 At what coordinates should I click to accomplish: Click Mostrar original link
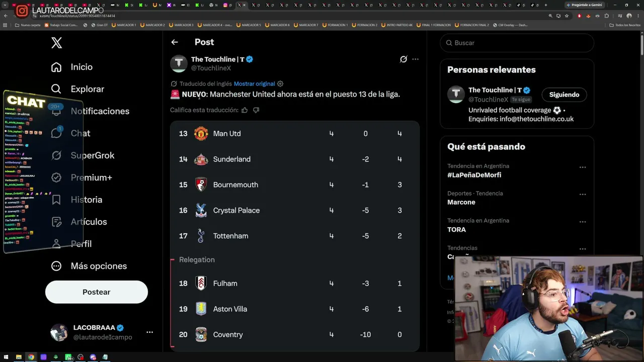pyautogui.click(x=254, y=84)
